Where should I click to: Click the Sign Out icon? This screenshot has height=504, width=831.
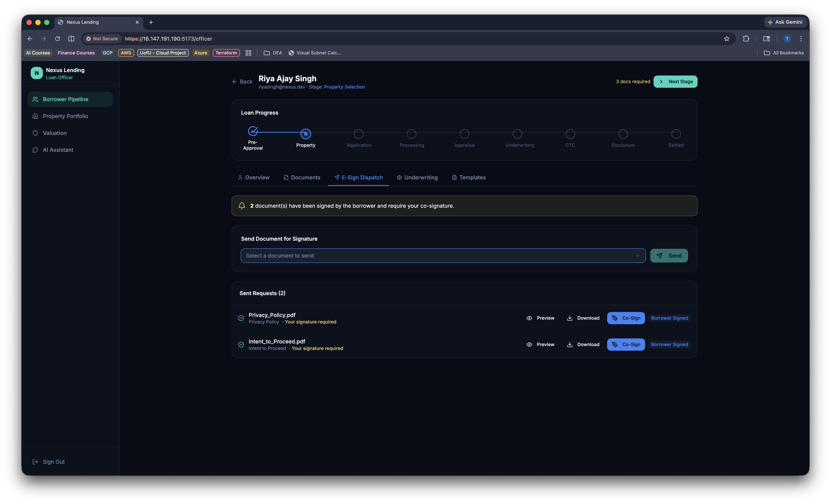[35, 462]
